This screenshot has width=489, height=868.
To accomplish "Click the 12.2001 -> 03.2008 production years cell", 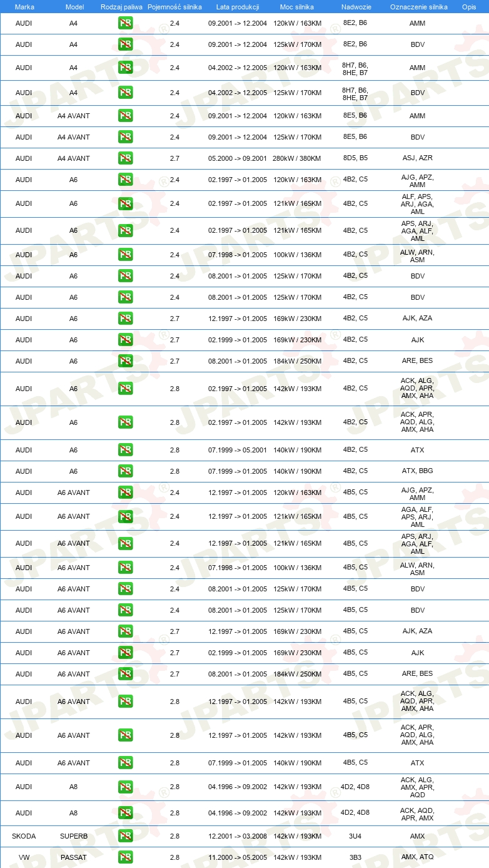I will click(x=238, y=836).
